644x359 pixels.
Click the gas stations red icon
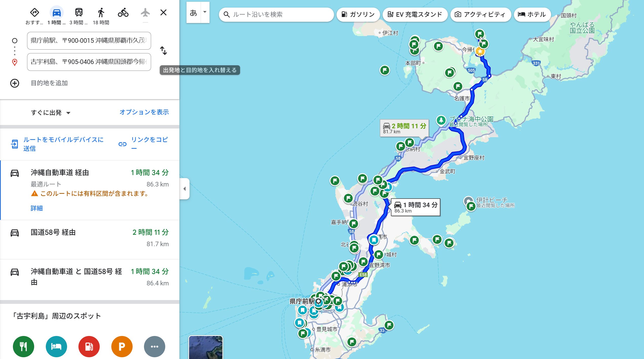point(89,346)
